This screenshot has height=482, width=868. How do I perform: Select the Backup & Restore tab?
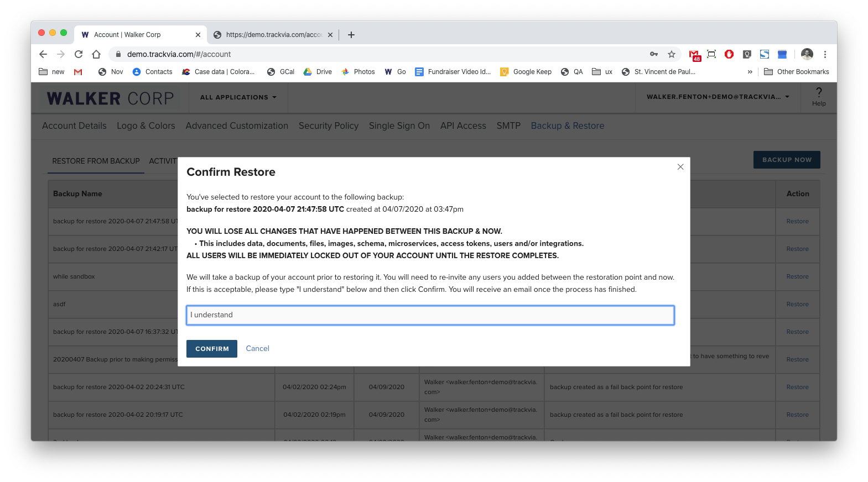pos(568,126)
